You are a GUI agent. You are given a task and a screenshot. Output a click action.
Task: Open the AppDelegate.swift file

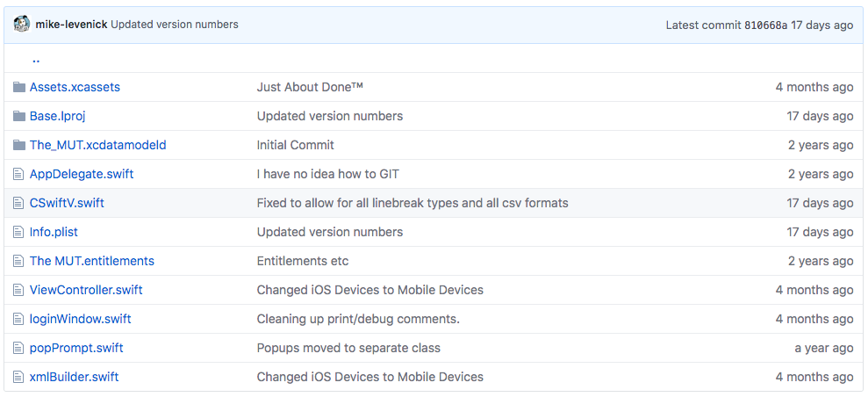(x=82, y=174)
